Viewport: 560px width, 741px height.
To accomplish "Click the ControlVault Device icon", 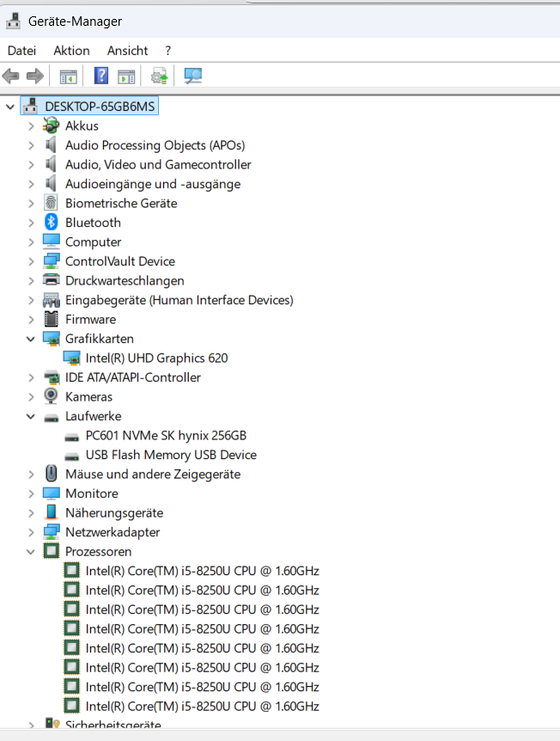I will point(51,260).
